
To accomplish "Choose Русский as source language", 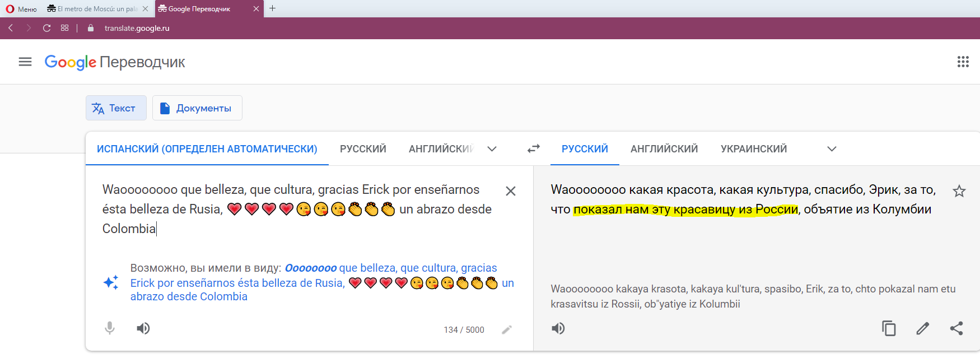I will click(363, 149).
